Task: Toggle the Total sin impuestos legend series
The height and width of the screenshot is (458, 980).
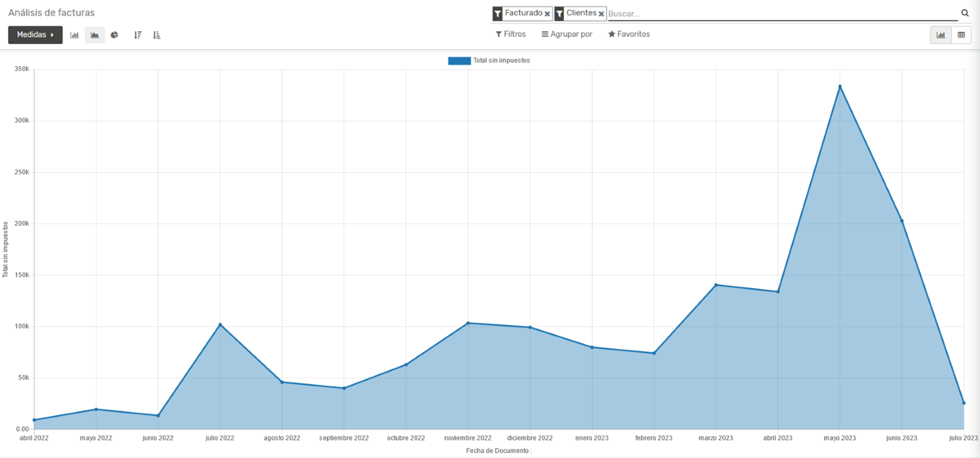Action: pos(489,61)
